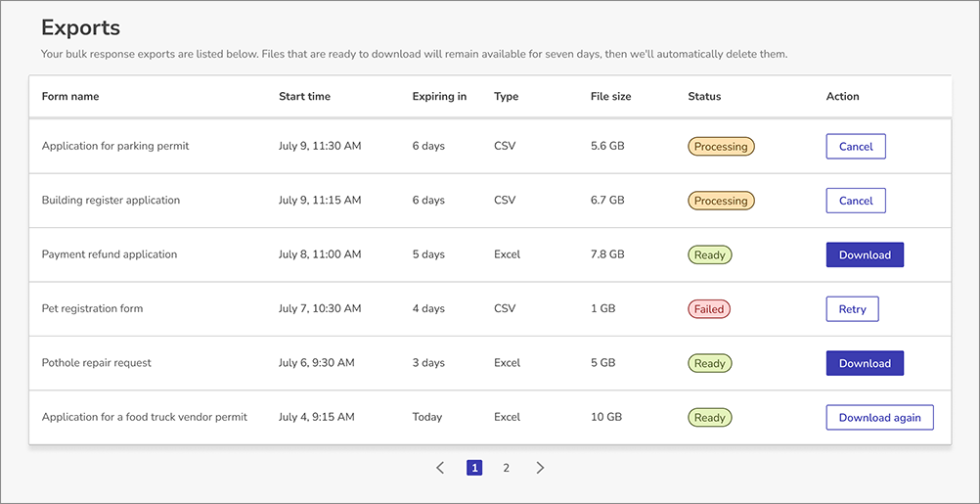Screen dimensions: 980x504
Task: Click the Failed status badge
Action: 709,309
